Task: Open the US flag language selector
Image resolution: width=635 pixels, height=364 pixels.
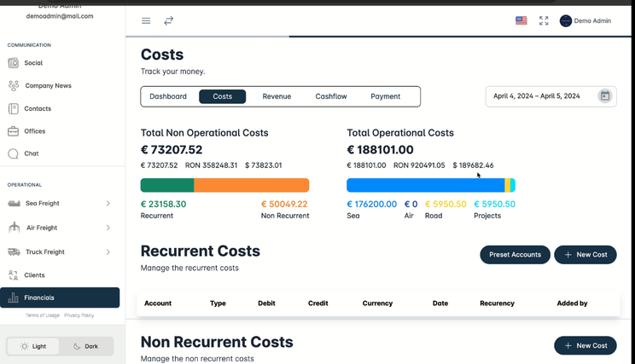Action: (x=521, y=20)
